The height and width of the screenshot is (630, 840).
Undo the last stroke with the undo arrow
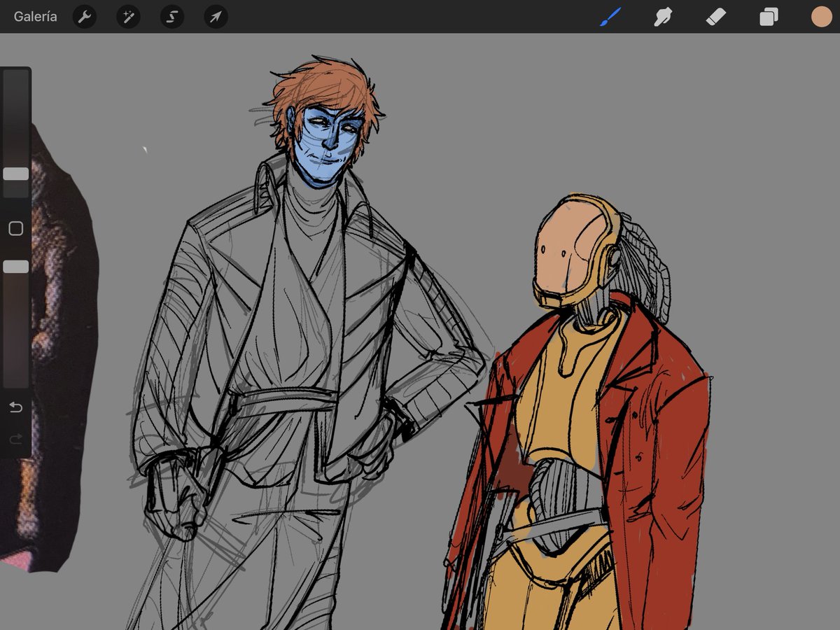(x=15, y=406)
